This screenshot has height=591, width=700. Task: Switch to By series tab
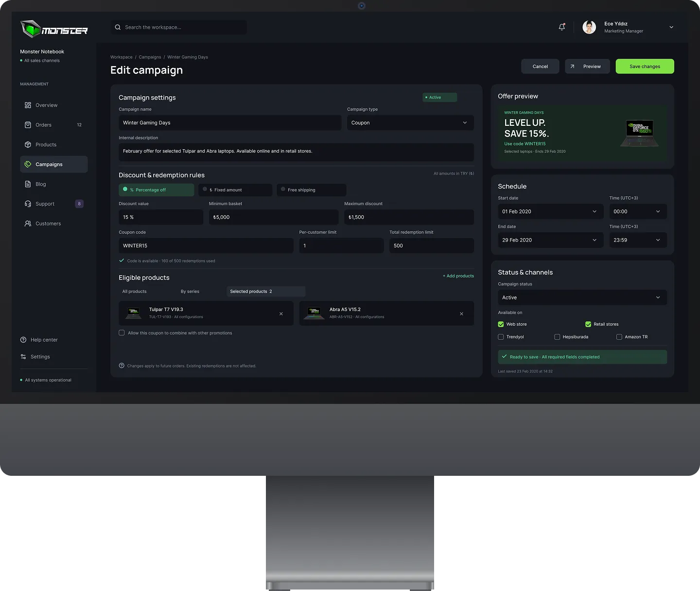click(190, 292)
